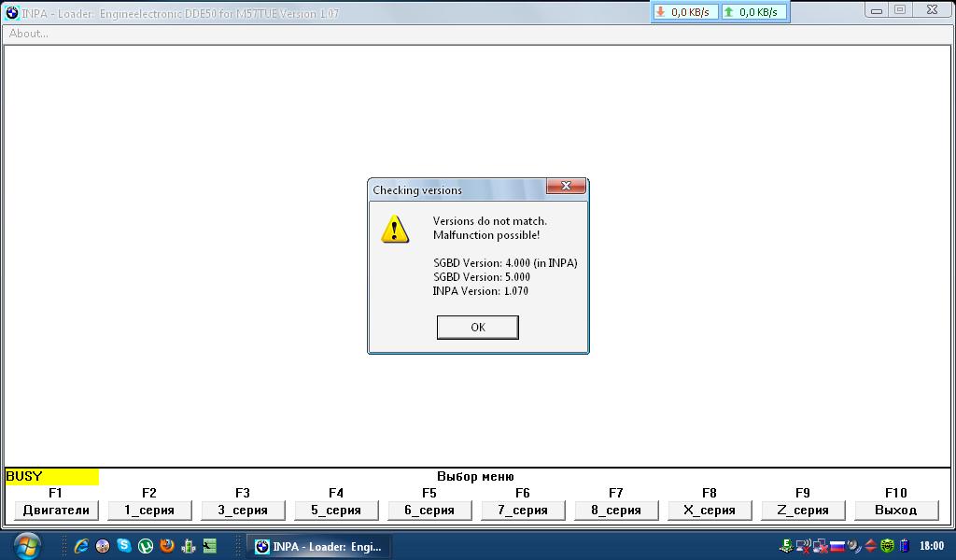The image size is (956, 560).
Task: Click OK in the Checking versions dialog
Action: pos(477,328)
